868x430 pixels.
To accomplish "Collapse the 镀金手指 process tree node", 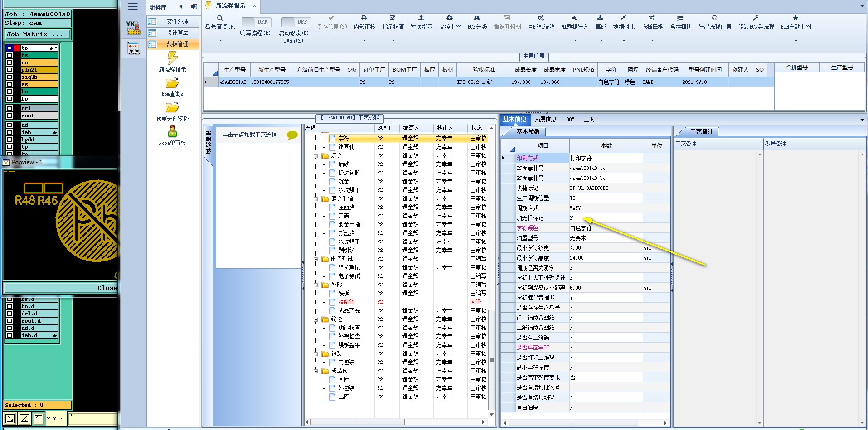I will click(x=316, y=199).
